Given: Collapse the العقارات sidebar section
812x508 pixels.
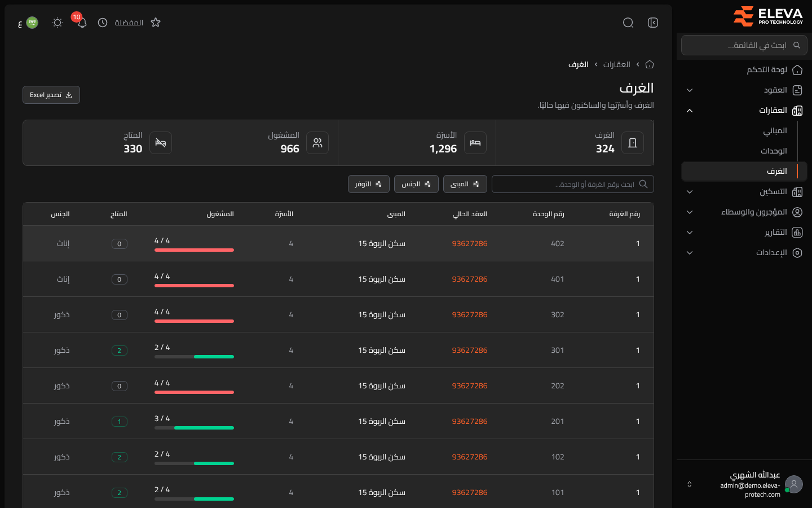Looking at the screenshot, I should 744,111.
